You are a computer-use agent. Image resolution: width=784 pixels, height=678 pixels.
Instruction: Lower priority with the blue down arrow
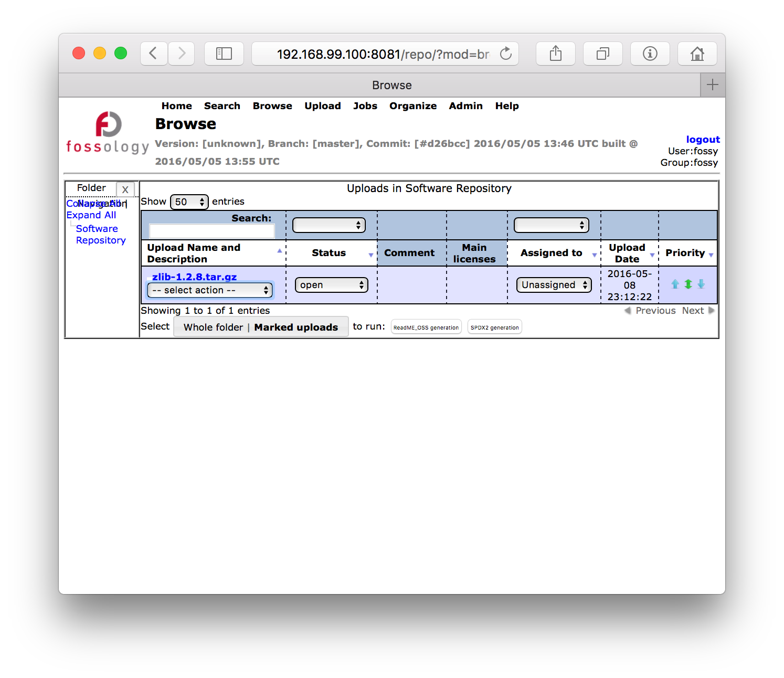[701, 284]
